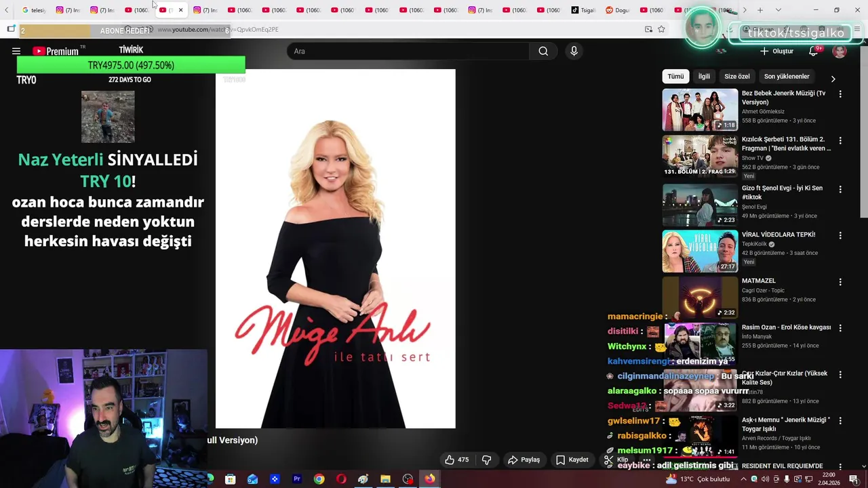Open Firefox from the taskbar
The height and width of the screenshot is (488, 868).
click(430, 479)
